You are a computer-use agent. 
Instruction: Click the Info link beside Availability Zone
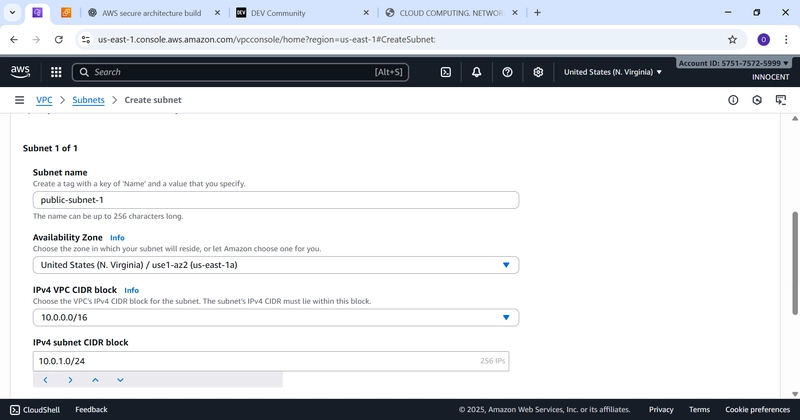coord(117,238)
